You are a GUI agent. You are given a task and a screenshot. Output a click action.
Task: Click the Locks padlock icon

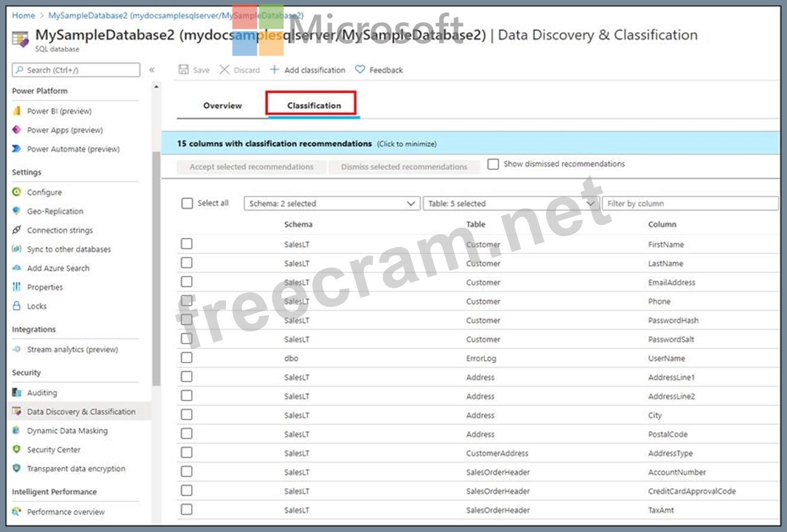click(17, 306)
